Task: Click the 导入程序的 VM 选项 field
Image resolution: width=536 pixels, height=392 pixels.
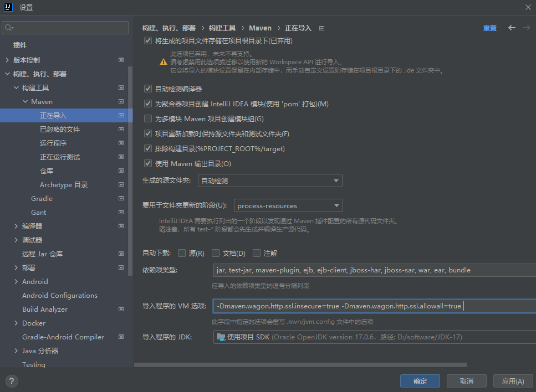Action: coord(374,306)
